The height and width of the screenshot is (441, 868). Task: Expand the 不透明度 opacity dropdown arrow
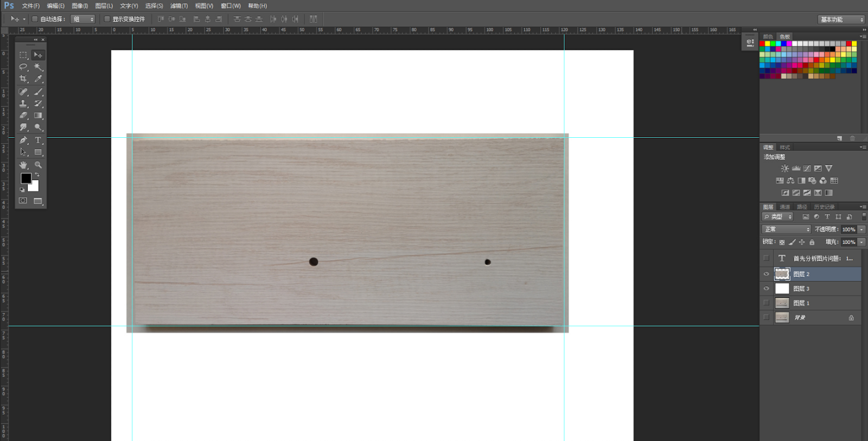pyautogui.click(x=861, y=229)
